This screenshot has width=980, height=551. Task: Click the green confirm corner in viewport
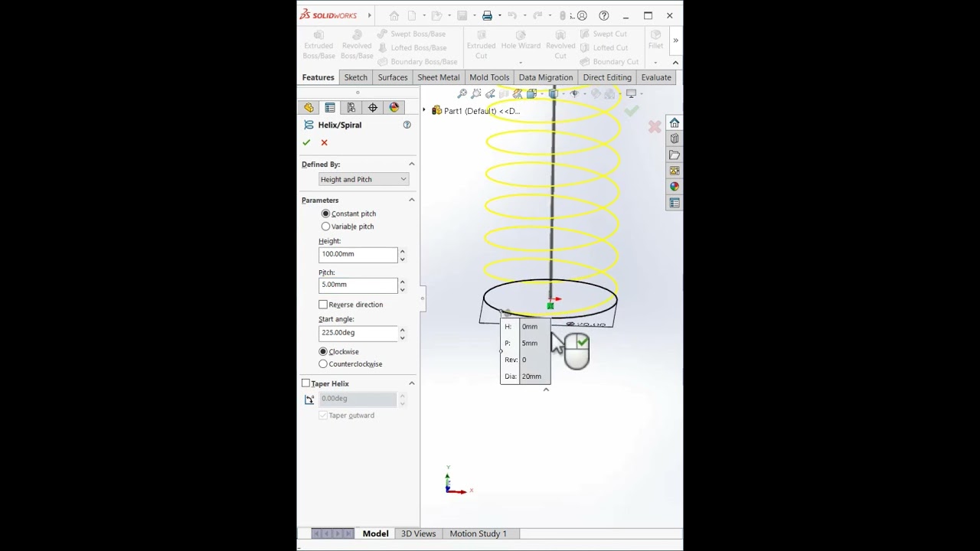click(632, 111)
